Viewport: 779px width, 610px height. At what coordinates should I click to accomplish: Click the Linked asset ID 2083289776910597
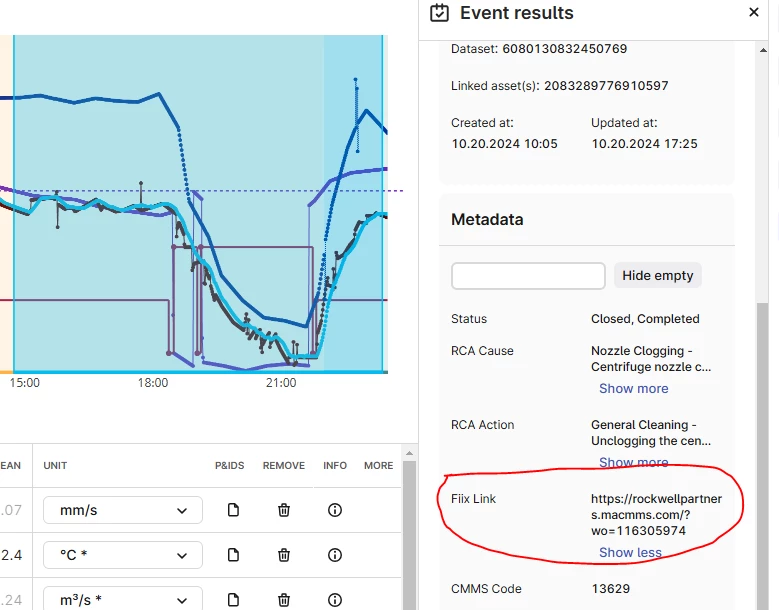tap(606, 86)
